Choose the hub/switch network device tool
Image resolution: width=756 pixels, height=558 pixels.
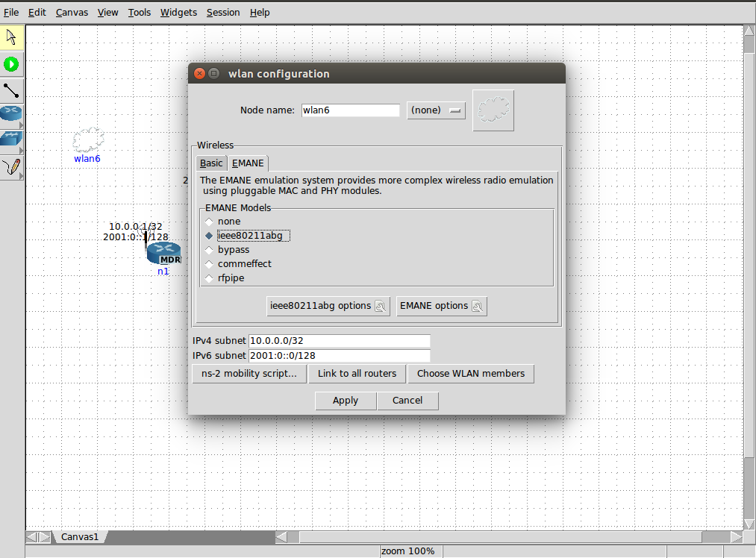pyautogui.click(x=10, y=139)
